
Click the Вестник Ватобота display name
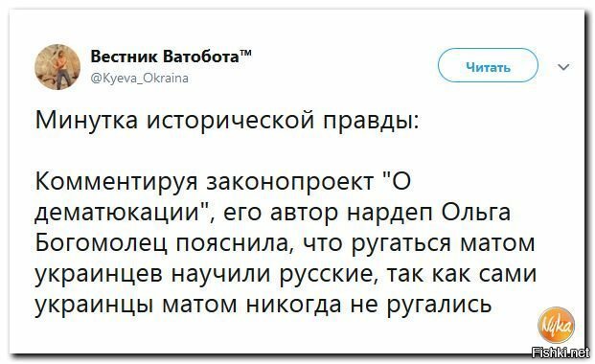(165, 57)
